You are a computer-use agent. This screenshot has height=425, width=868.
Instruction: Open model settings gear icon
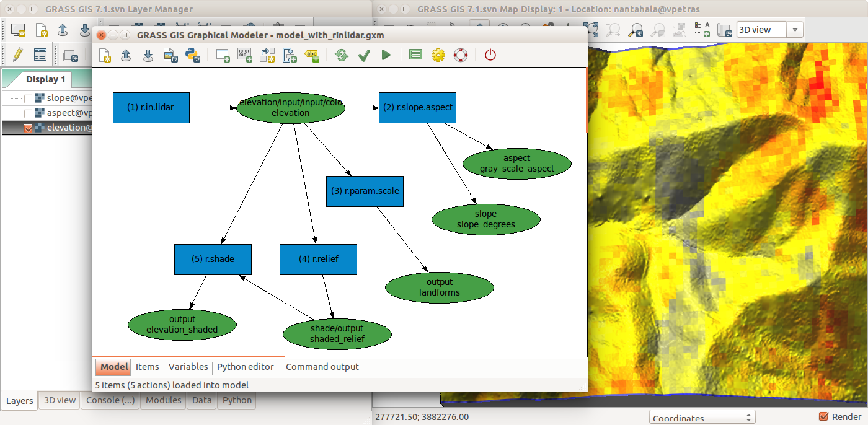click(438, 55)
